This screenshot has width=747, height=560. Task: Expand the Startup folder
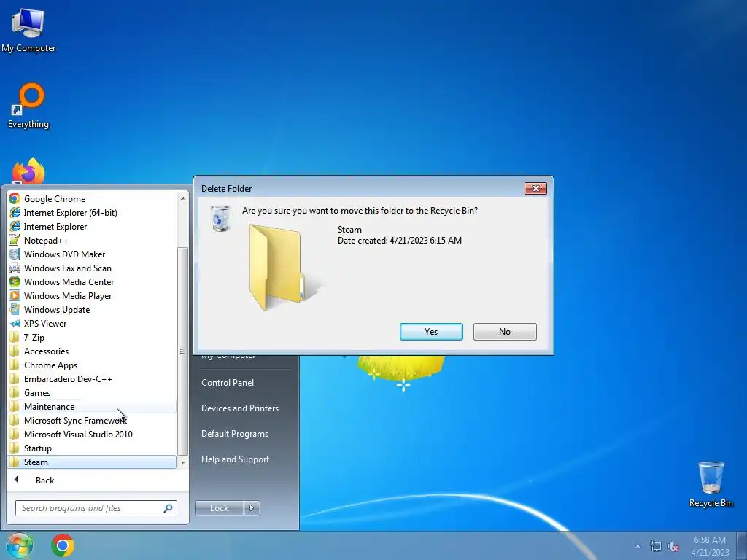click(91, 448)
